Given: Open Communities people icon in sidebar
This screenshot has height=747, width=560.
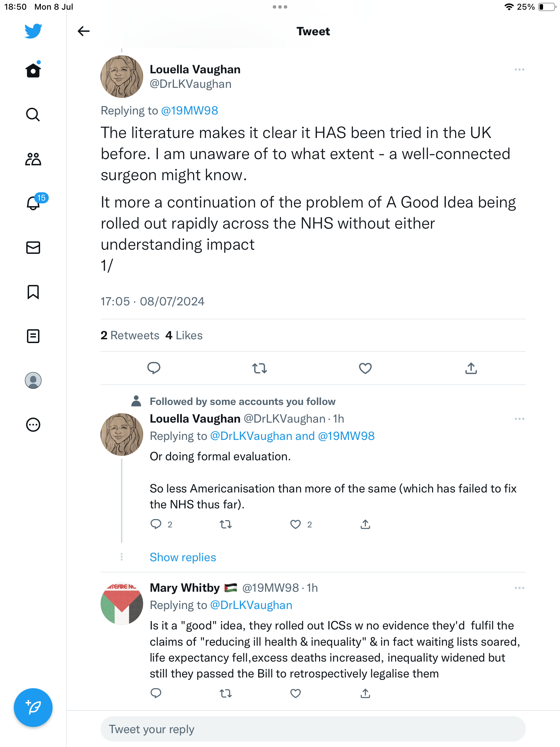Looking at the screenshot, I should coord(33,159).
